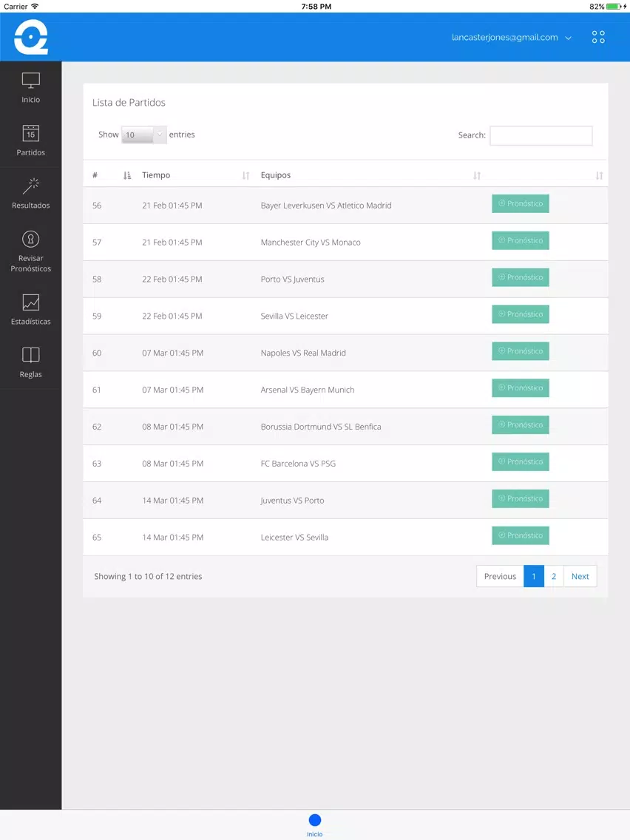Viewport: 630px width, 840px height.
Task: Click Borussia Dortmund VS SL Benfica text
Action: (321, 427)
